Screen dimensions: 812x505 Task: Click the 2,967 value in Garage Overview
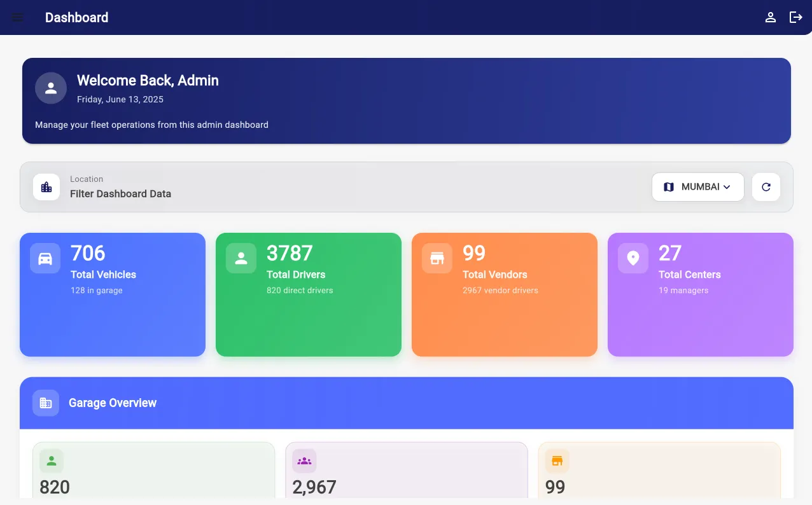(x=314, y=487)
